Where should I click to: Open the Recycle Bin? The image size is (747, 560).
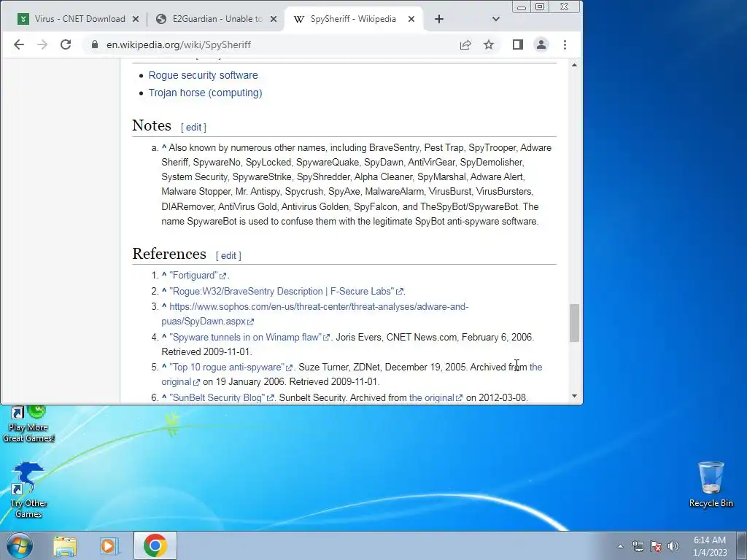(711, 484)
